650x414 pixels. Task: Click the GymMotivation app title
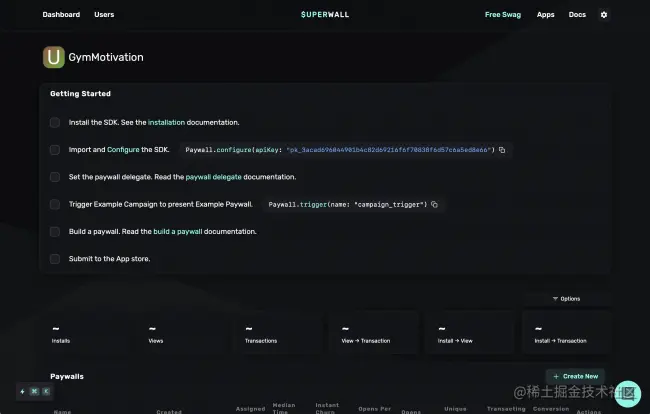point(106,57)
